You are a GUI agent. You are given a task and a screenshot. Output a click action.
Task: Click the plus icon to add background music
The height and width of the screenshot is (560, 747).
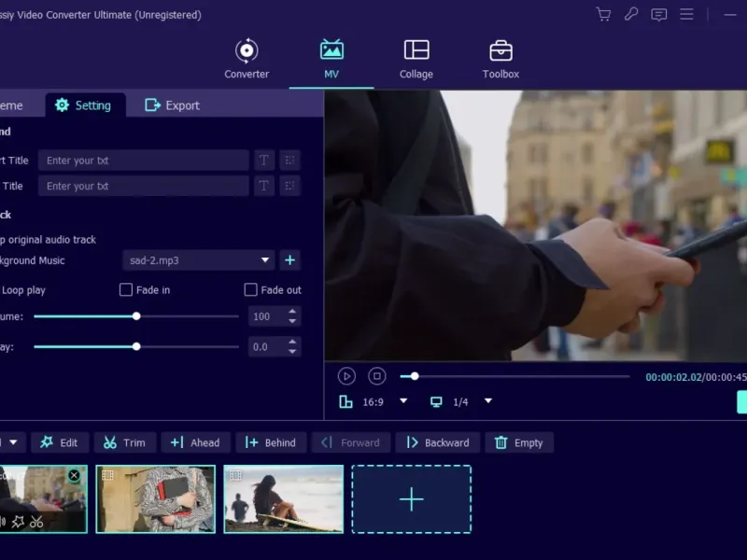pyautogui.click(x=289, y=260)
